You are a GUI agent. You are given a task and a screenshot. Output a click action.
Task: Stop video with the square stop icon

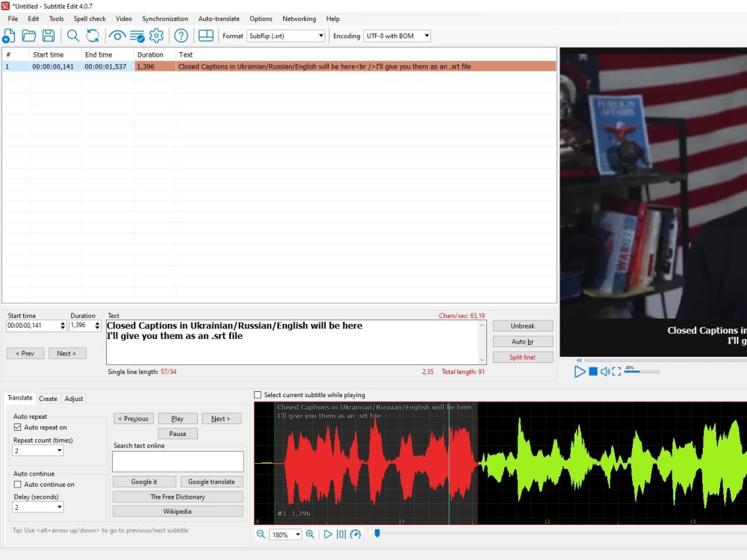[x=593, y=371]
